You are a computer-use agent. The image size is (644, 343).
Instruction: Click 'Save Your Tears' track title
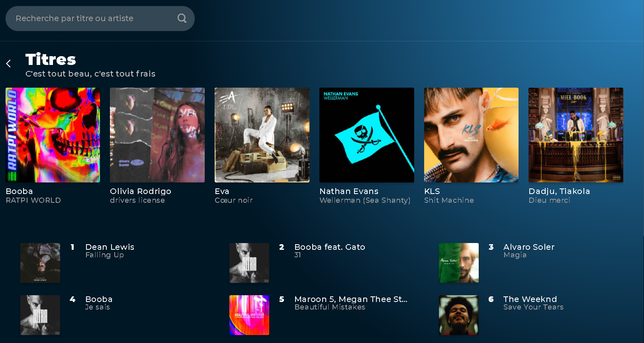click(x=533, y=307)
